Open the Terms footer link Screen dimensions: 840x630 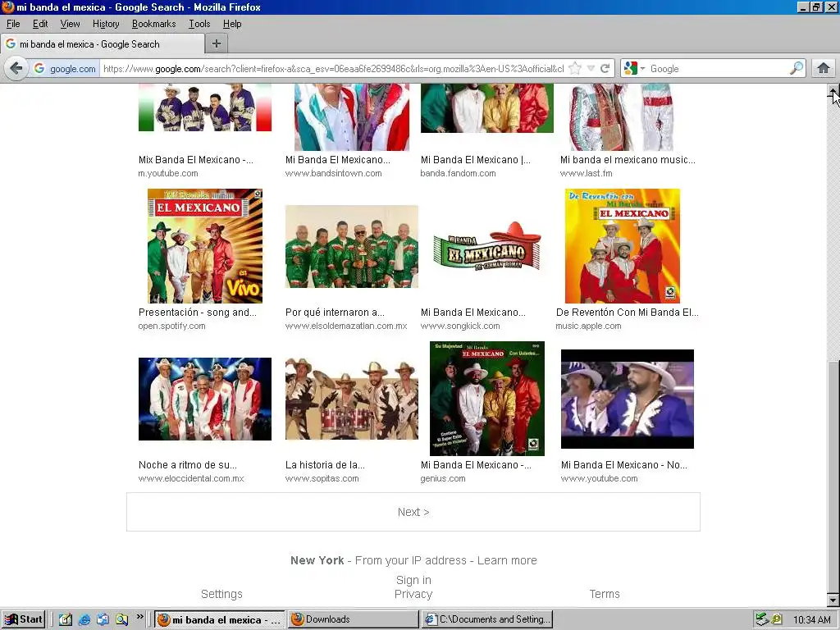coord(605,594)
